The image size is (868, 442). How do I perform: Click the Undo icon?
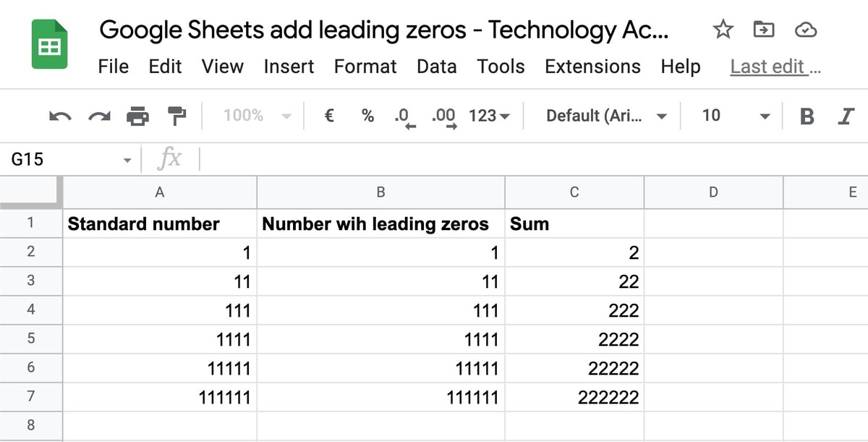61,115
